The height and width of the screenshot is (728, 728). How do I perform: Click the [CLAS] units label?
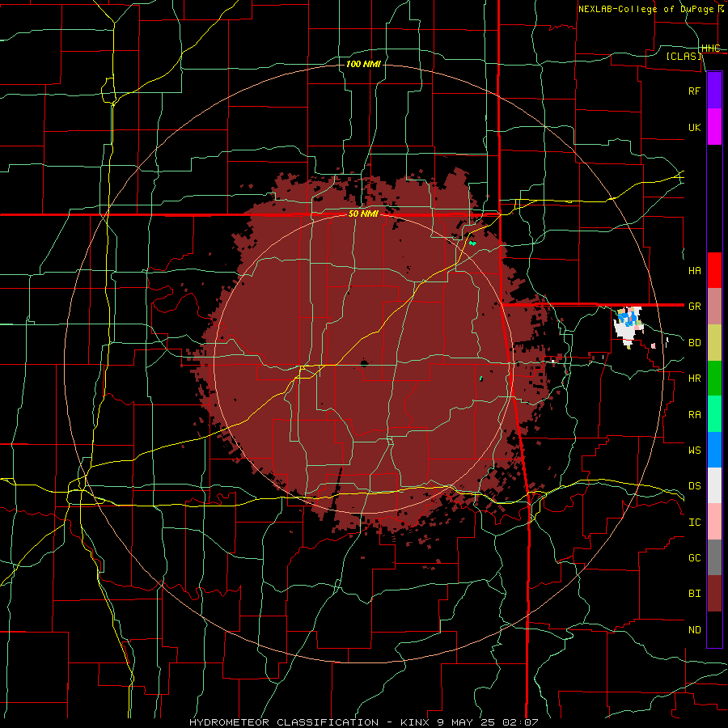684,56
